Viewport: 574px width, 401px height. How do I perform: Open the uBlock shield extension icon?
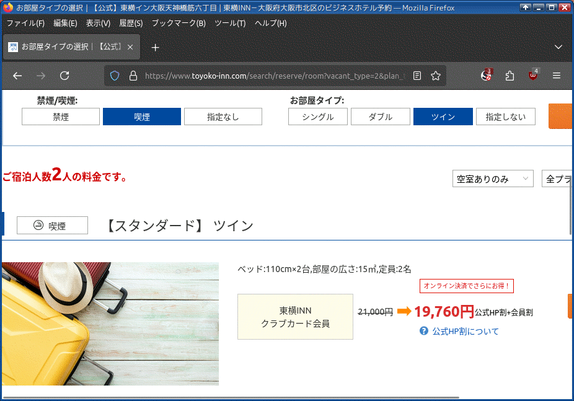point(533,75)
